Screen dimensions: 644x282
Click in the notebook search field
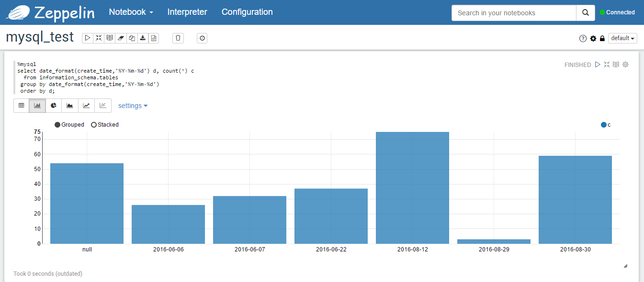pyautogui.click(x=514, y=13)
